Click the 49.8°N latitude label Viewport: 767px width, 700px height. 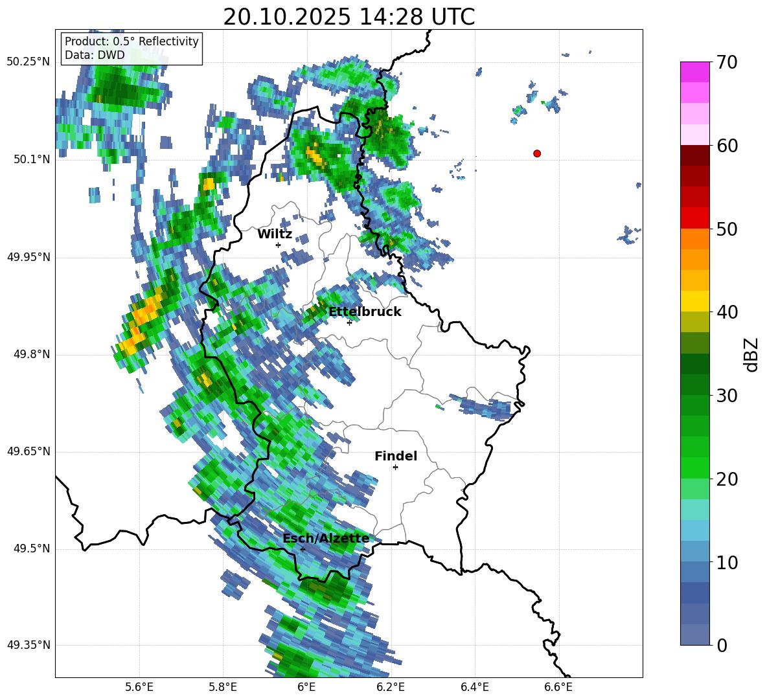[x=31, y=354]
